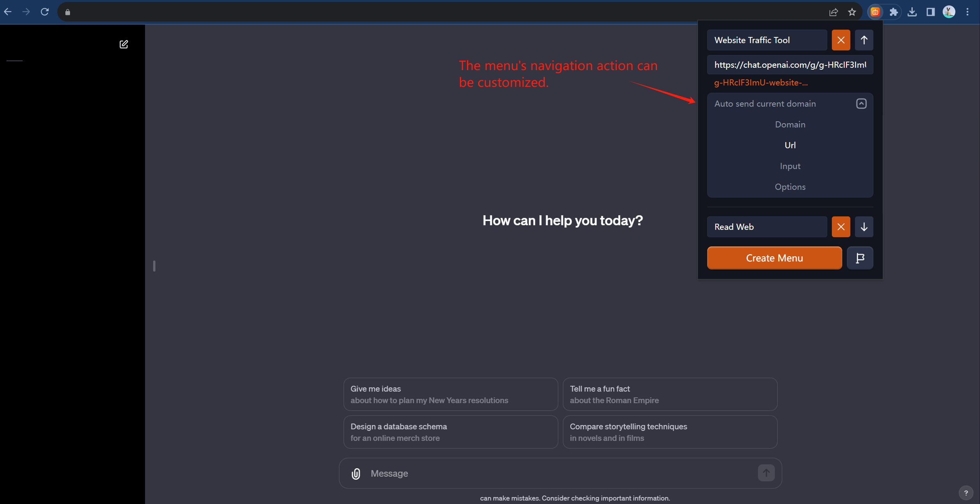
Task: Click the chat.openai.com URL input field
Action: click(x=790, y=65)
